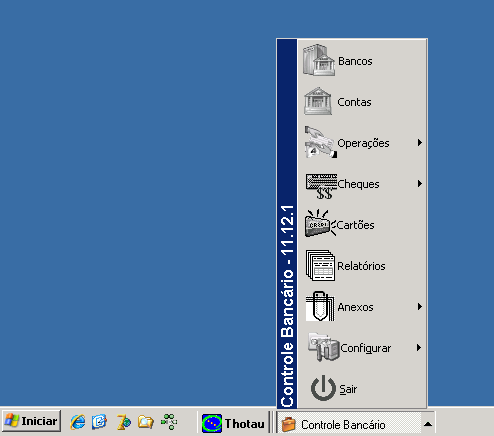Image resolution: width=494 pixels, height=436 pixels.
Task: Choose the Operações menu entry
Action: (x=362, y=143)
